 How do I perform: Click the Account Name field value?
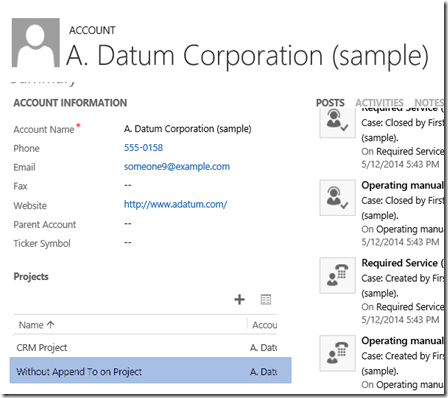coord(188,129)
